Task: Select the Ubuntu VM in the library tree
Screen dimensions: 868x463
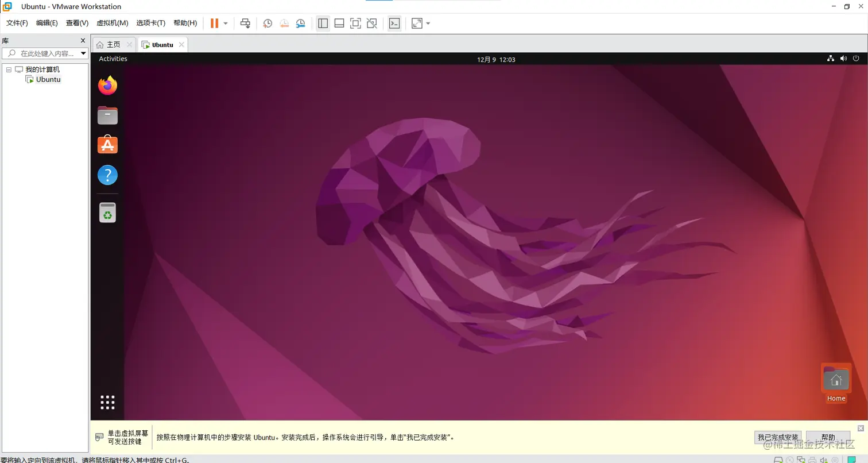Action: pyautogui.click(x=48, y=79)
